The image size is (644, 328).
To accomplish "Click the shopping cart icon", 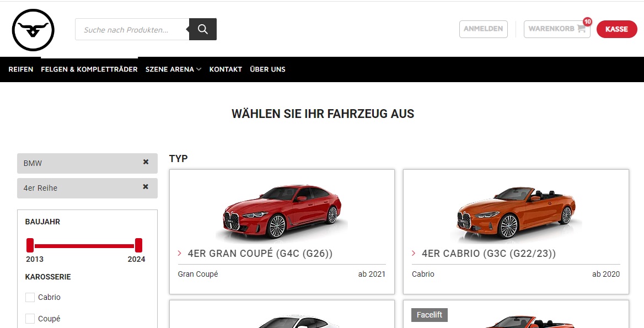I will coord(581,29).
